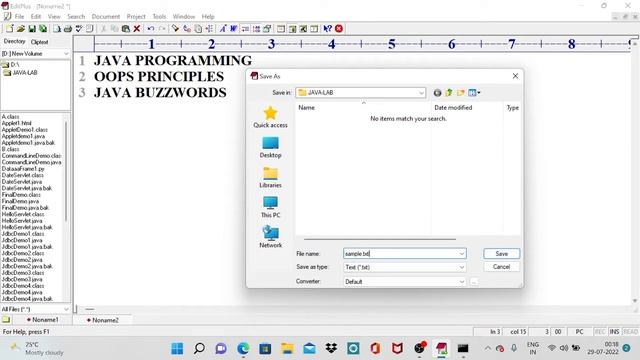Click the red X Delete toolbar icon

coord(137,29)
